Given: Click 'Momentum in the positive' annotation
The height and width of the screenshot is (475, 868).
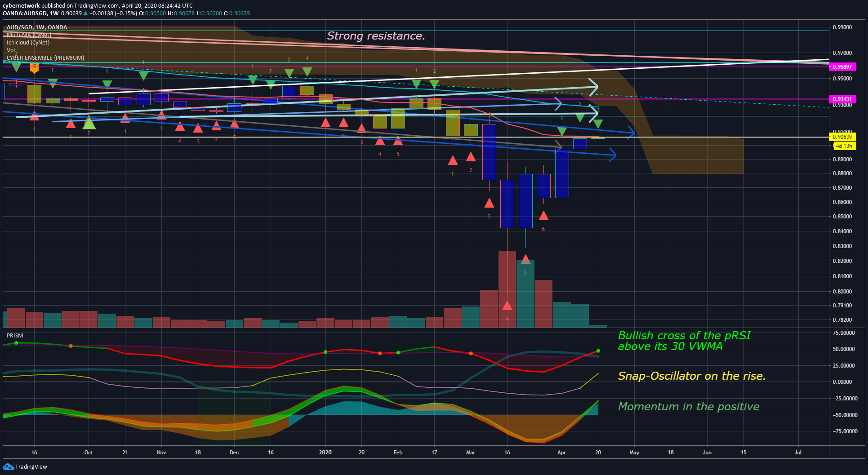Looking at the screenshot, I should [x=689, y=407].
